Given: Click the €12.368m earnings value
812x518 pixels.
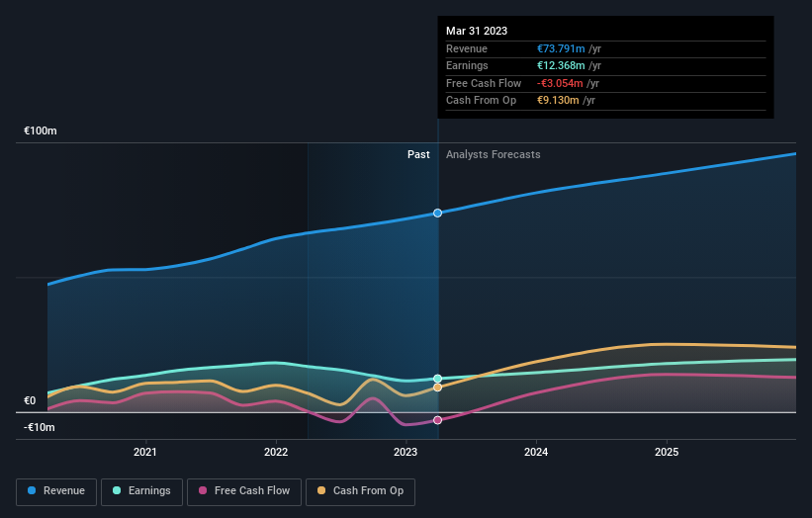Looking at the screenshot, I should [x=561, y=65].
